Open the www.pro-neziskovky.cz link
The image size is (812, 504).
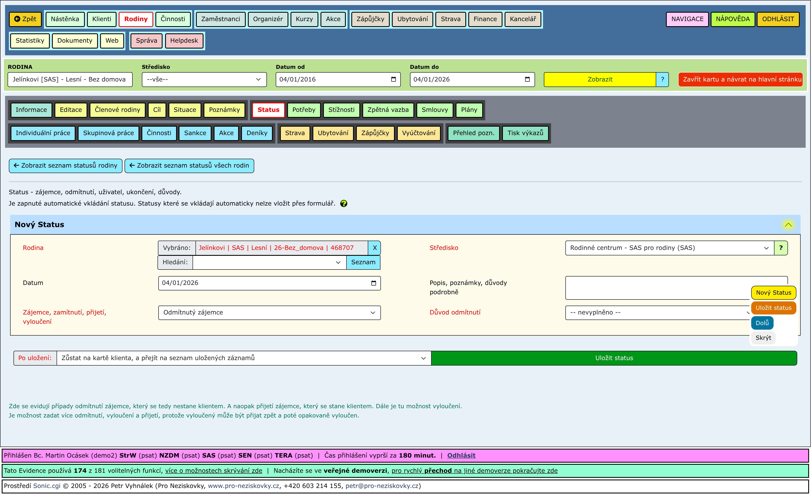[x=244, y=486]
